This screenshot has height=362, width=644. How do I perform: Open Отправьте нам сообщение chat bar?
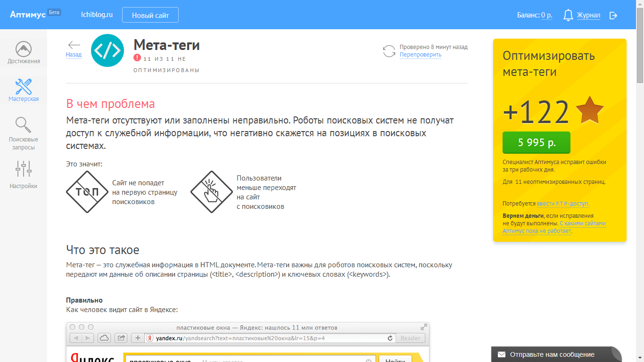click(556, 354)
